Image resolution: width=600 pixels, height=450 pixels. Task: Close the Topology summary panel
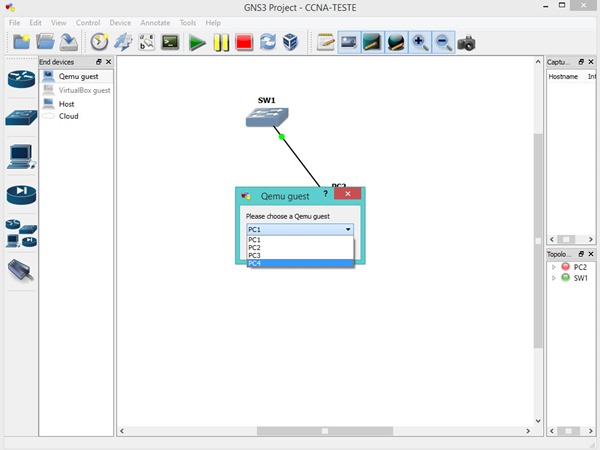pyautogui.click(x=591, y=254)
